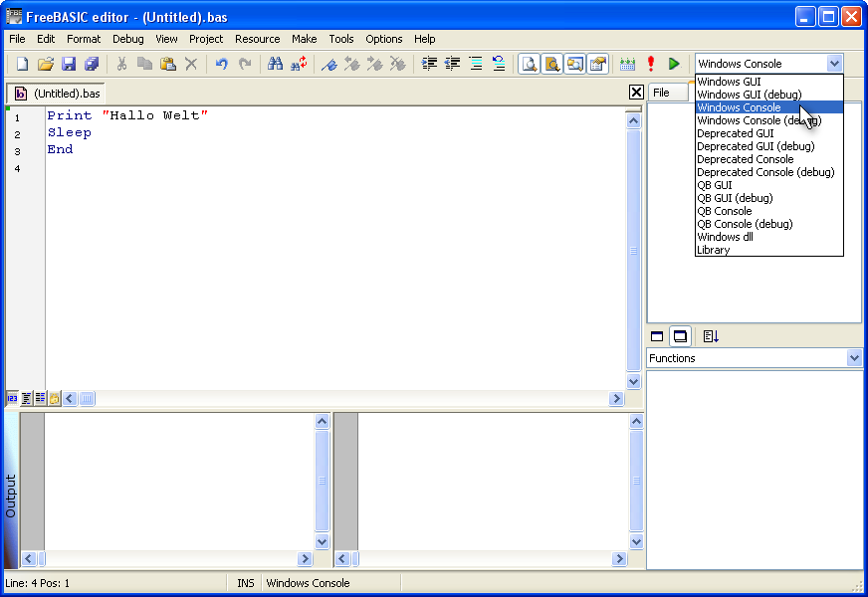Viewport: 868px width, 597px height.
Task: Jump to next bookmark icon
Action: [374, 64]
